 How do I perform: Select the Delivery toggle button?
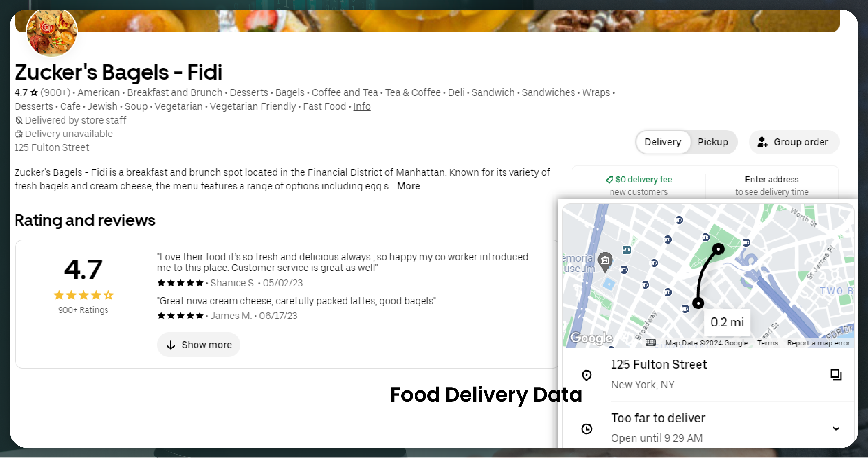click(x=663, y=142)
